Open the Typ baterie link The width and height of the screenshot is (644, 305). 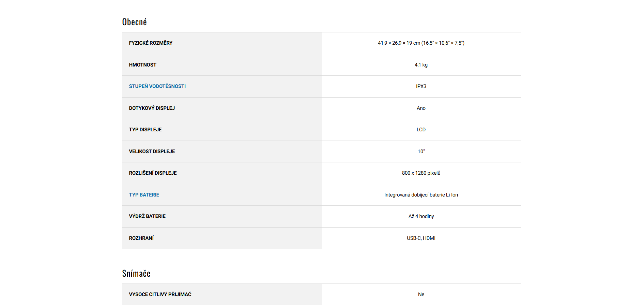pyautogui.click(x=144, y=195)
